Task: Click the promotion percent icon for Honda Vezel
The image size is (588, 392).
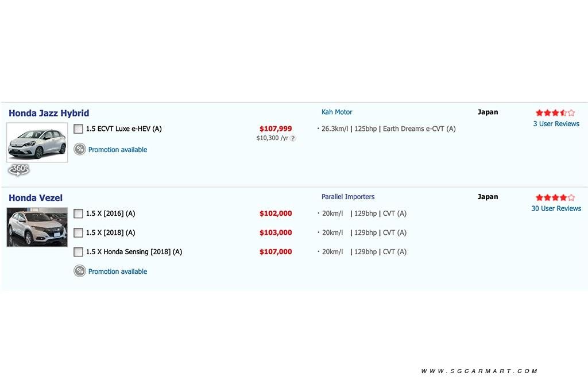Action: coord(79,271)
